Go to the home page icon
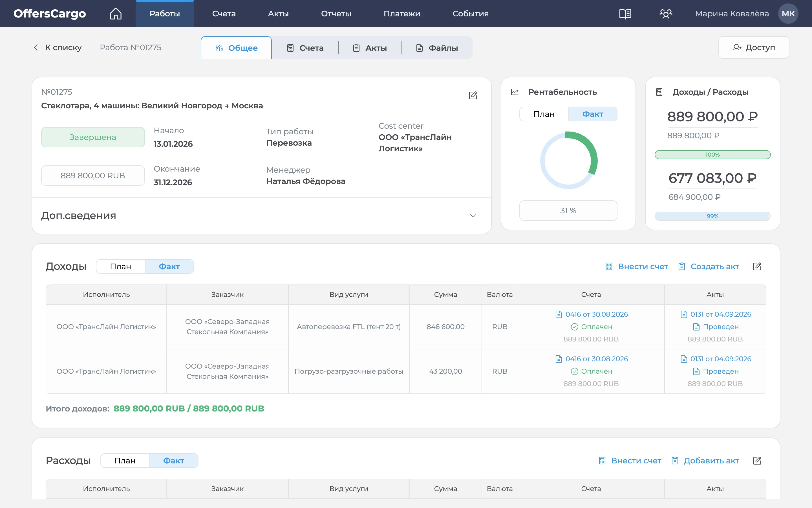 point(116,14)
